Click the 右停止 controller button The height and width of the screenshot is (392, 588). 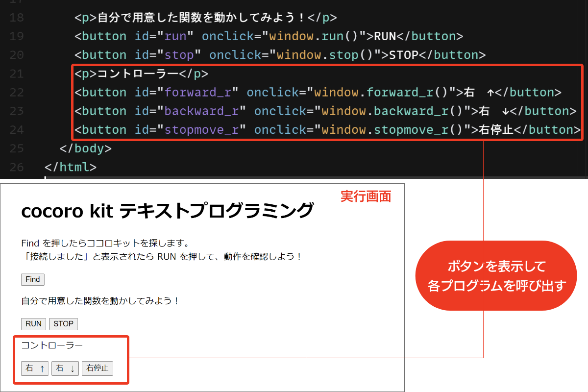click(x=97, y=368)
